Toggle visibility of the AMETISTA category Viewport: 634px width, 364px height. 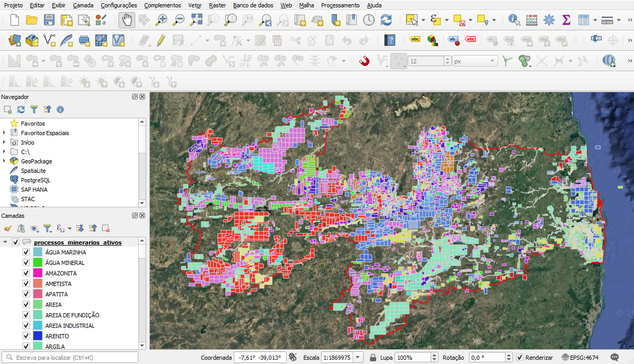click(26, 283)
